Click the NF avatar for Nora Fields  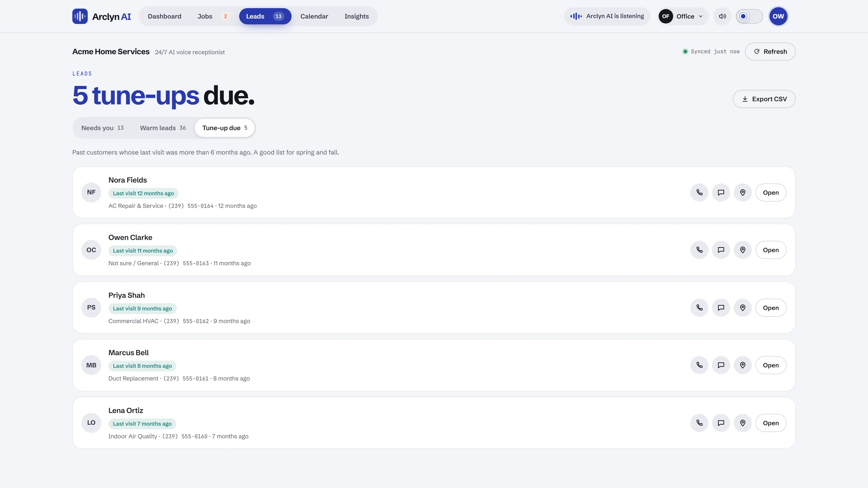tap(91, 192)
